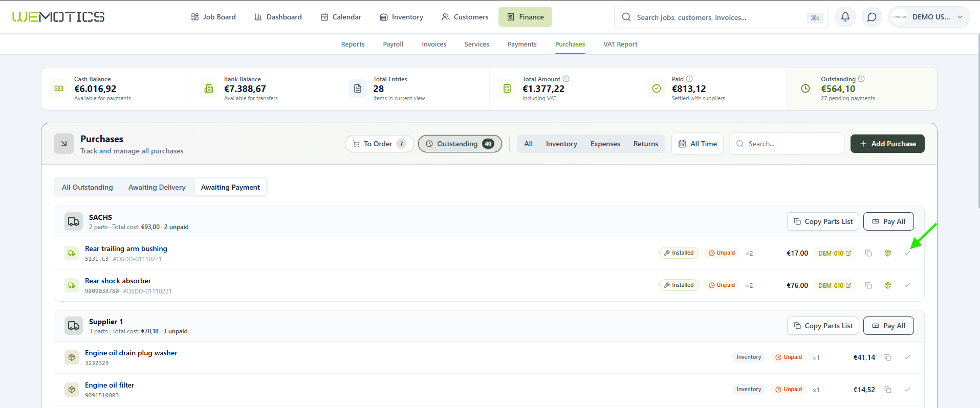
Task: Go to the Dashboard
Action: pyautogui.click(x=278, y=17)
